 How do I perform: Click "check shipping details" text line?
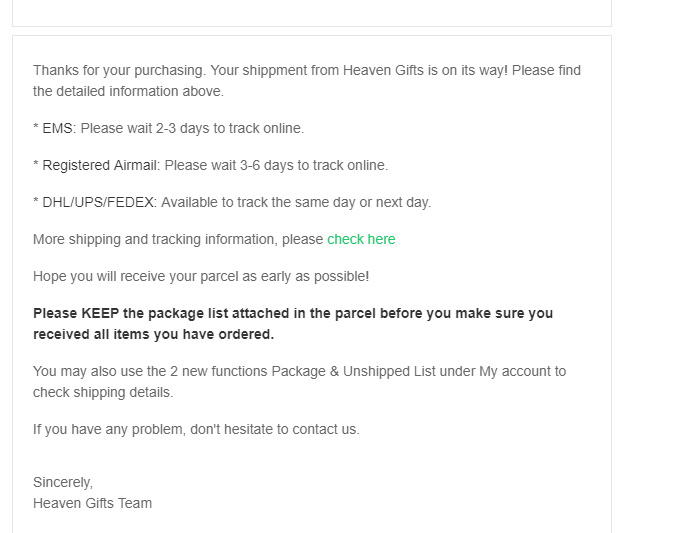click(x=103, y=392)
